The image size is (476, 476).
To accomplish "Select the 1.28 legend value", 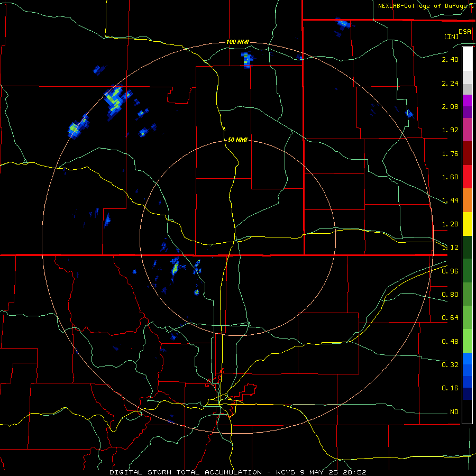I will 450,224.
